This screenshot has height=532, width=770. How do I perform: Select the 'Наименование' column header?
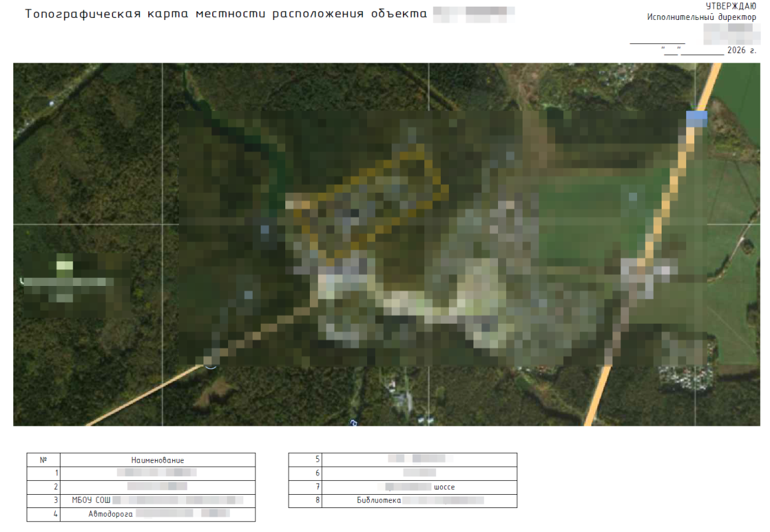[x=158, y=460]
